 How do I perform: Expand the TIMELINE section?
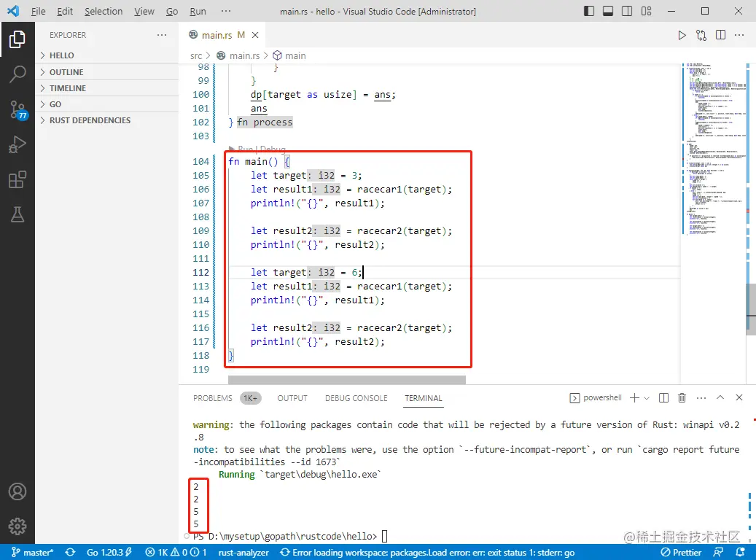pyautogui.click(x=107, y=88)
